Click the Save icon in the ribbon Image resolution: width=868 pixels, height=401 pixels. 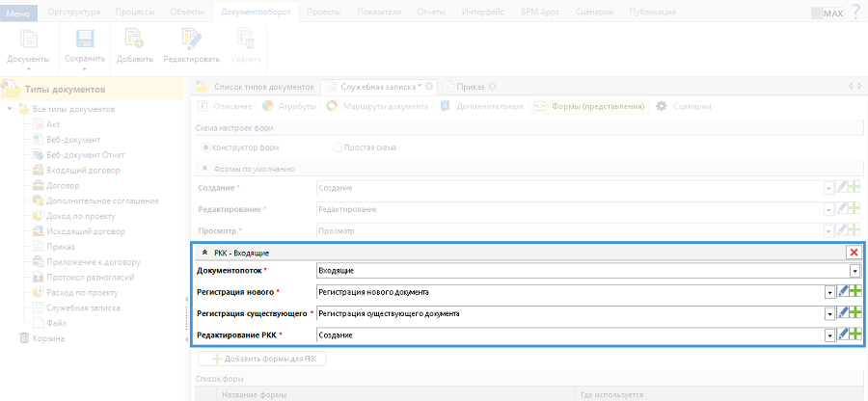pyautogui.click(x=84, y=40)
